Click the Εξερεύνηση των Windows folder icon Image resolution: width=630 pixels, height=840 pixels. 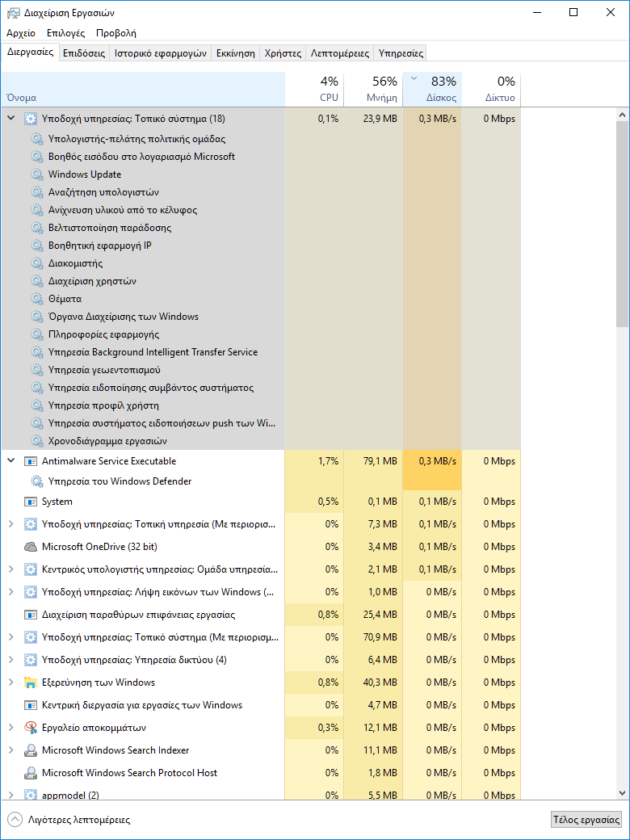pyautogui.click(x=31, y=682)
